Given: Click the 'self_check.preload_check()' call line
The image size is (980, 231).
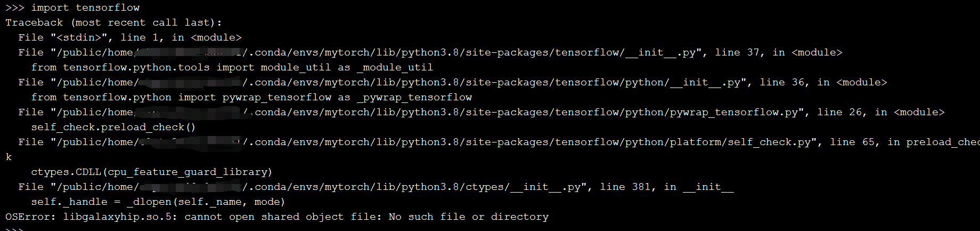Looking at the screenshot, I should pyautogui.click(x=113, y=127).
